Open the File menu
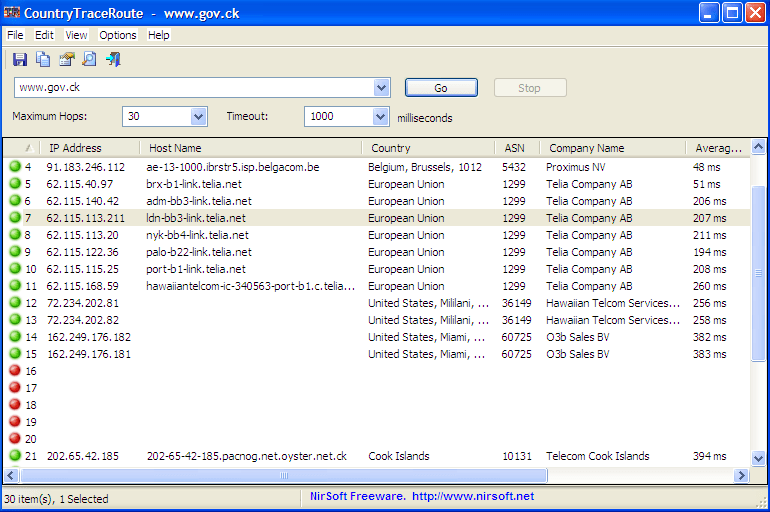The image size is (770, 512). click(15, 35)
